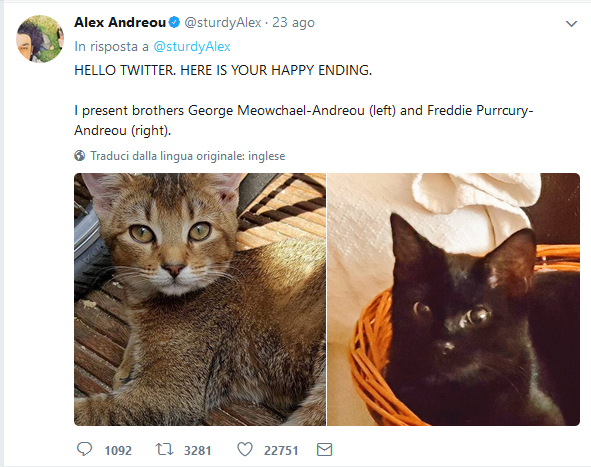The height and width of the screenshot is (467, 591).
Task: Like the tweet with the heart icon
Action: click(245, 449)
